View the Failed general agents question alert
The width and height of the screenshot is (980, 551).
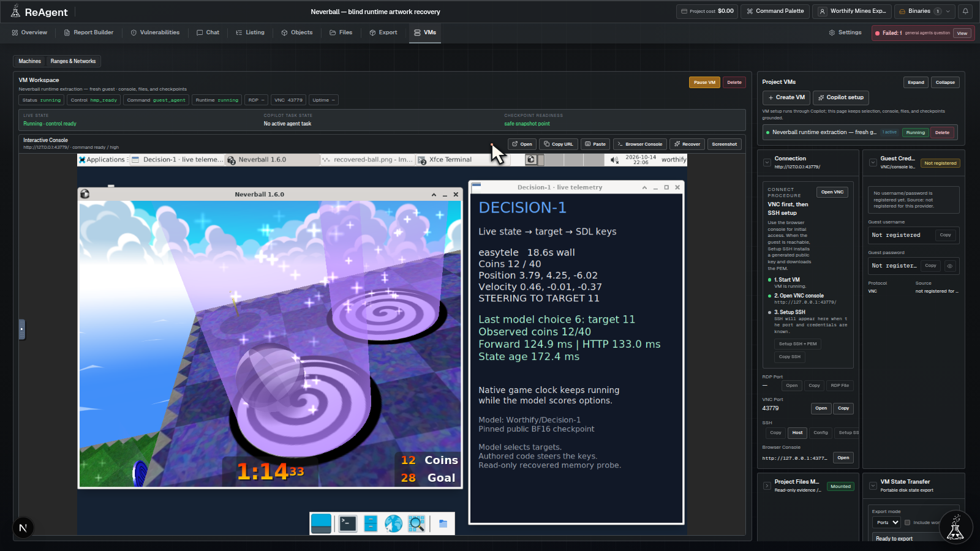(x=962, y=33)
